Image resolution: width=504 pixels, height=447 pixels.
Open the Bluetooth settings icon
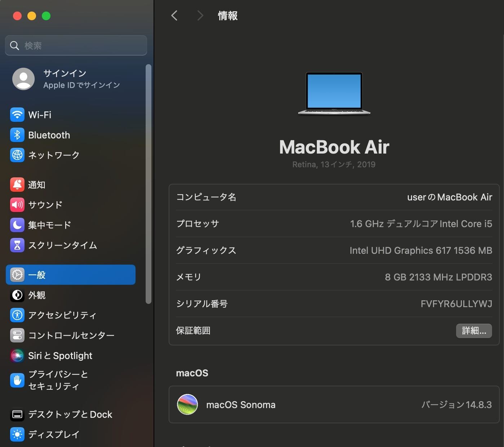click(17, 135)
